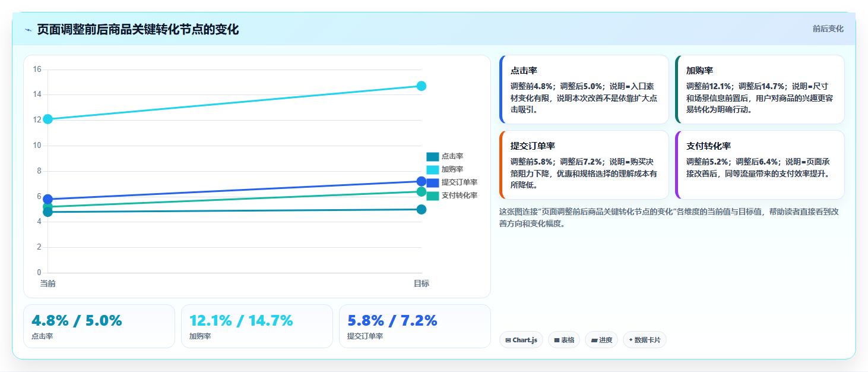868x372 pixels.
Task: Toggle the 支付转化率 legend color box
Action: (x=433, y=196)
